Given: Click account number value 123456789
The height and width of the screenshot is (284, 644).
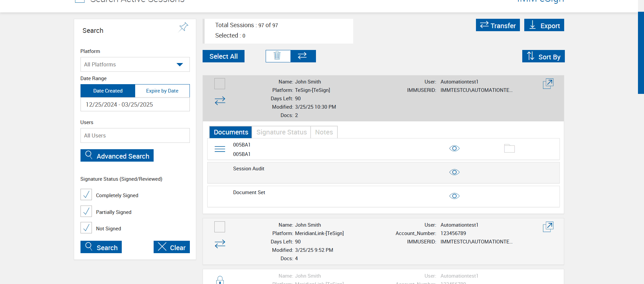Looking at the screenshot, I should coord(453,233).
